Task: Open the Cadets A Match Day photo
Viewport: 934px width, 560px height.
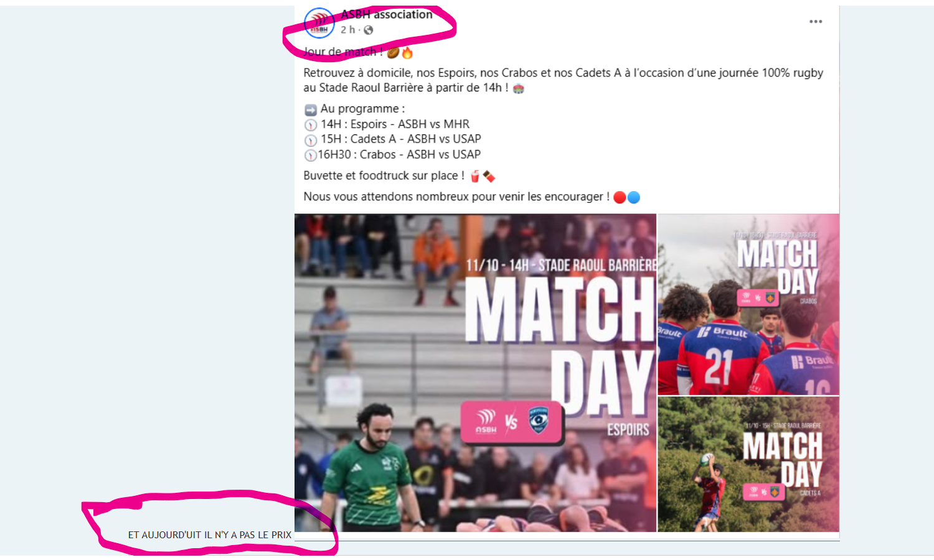Action: [748, 464]
